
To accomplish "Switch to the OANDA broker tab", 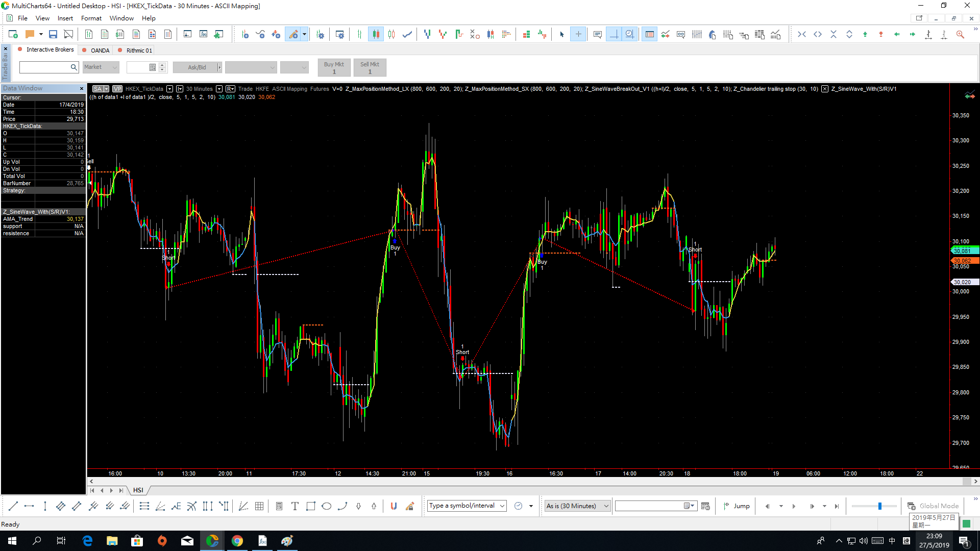I will point(96,51).
